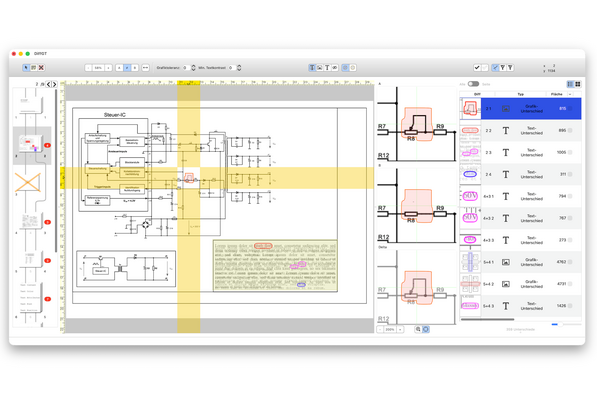The width and height of the screenshot is (597, 398).
Task: Click the blue sync-view icon below the delta view
Action: [426, 329]
